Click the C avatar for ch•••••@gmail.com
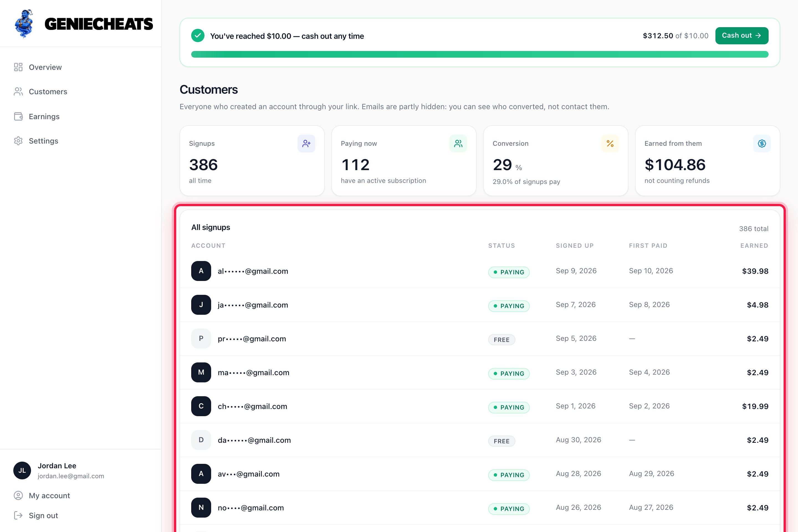Image resolution: width=798 pixels, height=532 pixels. click(201, 406)
